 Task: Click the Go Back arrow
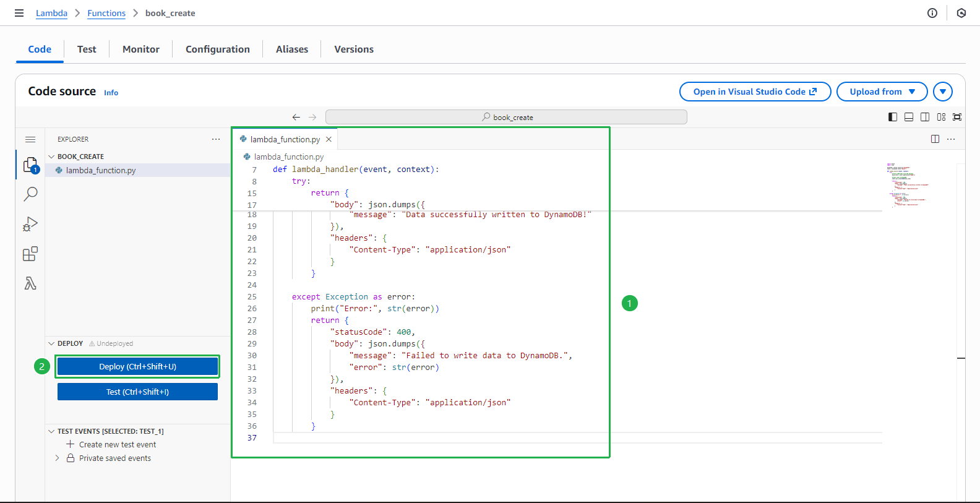[296, 117]
